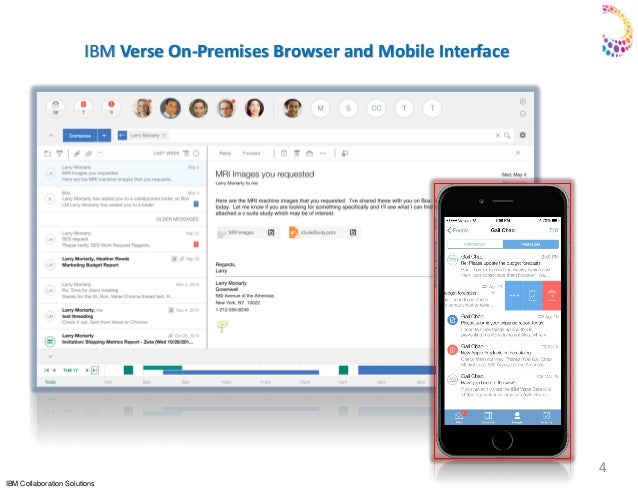Tap the People tab in the phone's bottom bar
This screenshot has width=638, height=493.
coord(517,417)
